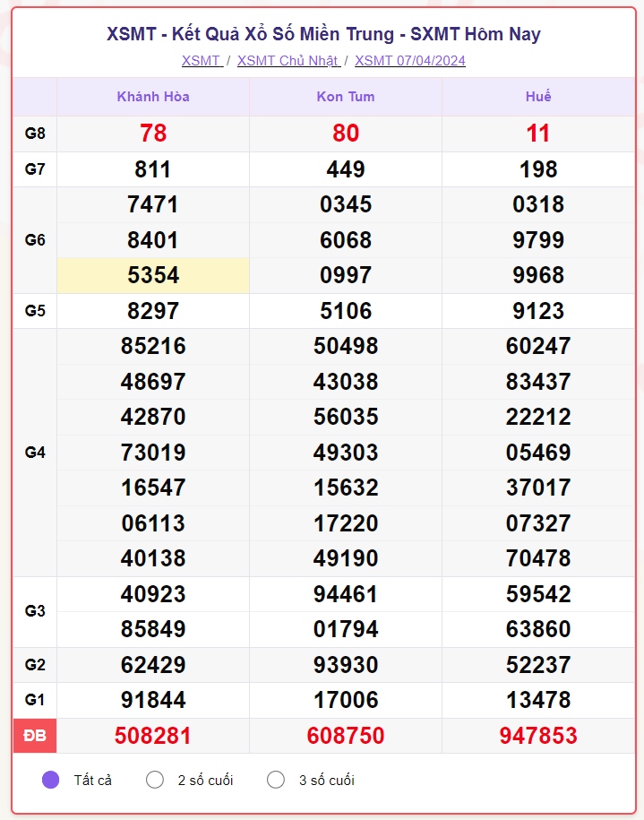Click Kon Tum G4 number 50498
The image size is (644, 820).
[346, 346]
